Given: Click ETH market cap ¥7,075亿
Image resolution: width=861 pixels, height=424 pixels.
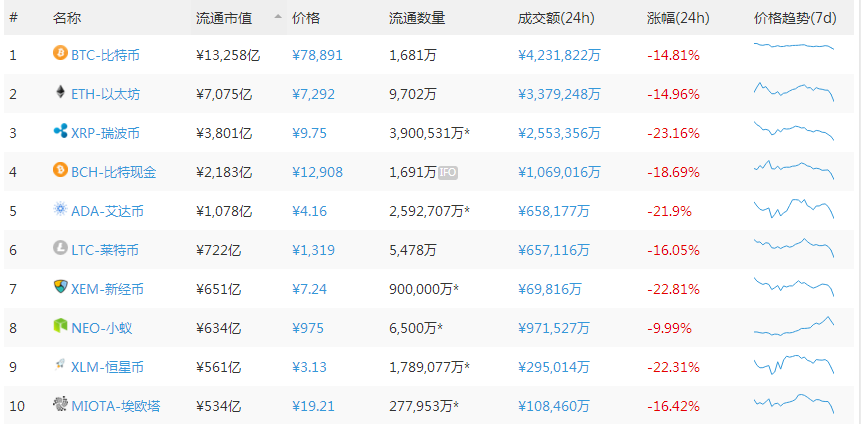Looking at the screenshot, I should 224,94.
